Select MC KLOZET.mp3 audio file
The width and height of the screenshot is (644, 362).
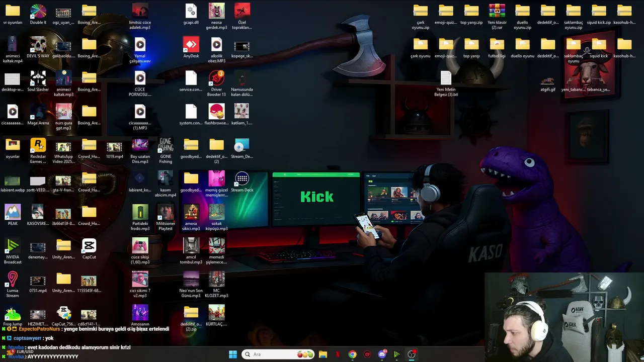[216, 285]
